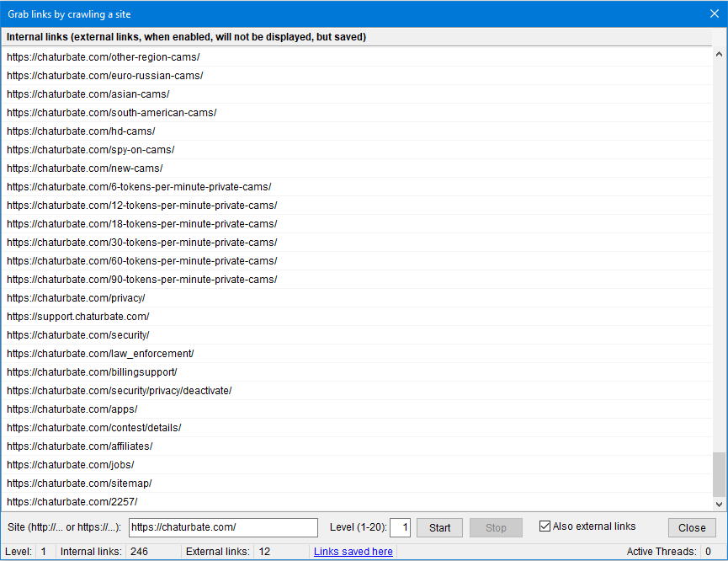Click the Internal links count 246 in status bar
Image resolution: width=728 pixels, height=561 pixels.
[139, 552]
